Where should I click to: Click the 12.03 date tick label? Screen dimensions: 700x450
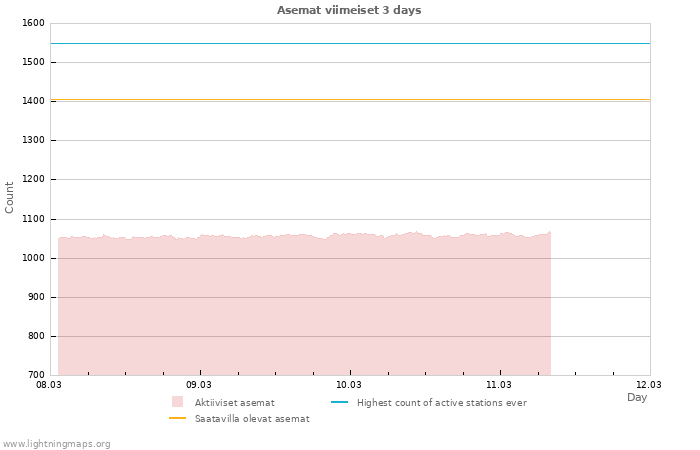click(649, 384)
